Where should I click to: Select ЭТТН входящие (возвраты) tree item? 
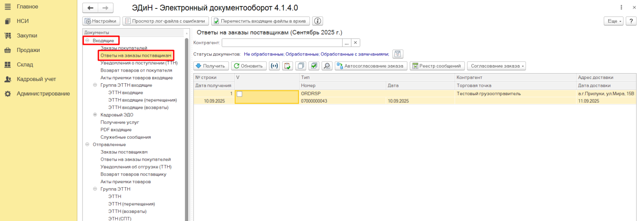point(138,107)
